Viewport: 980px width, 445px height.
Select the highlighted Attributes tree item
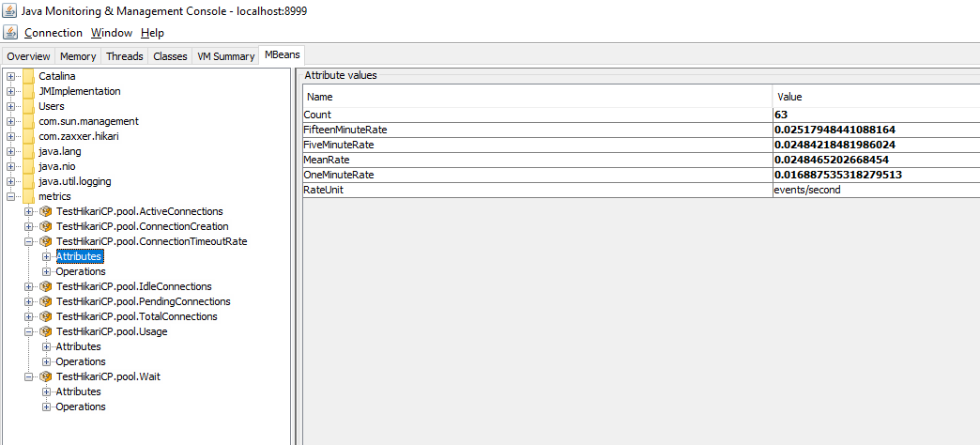(79, 256)
